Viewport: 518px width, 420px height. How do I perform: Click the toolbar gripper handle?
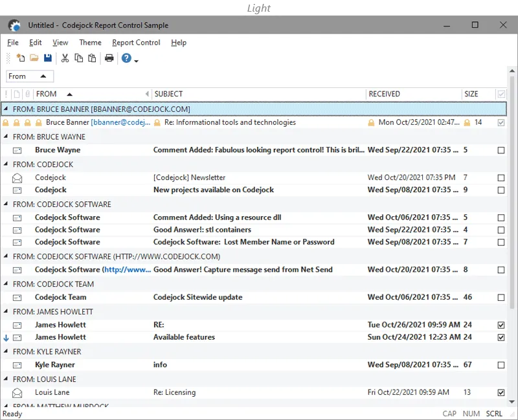pyautogui.click(x=8, y=58)
